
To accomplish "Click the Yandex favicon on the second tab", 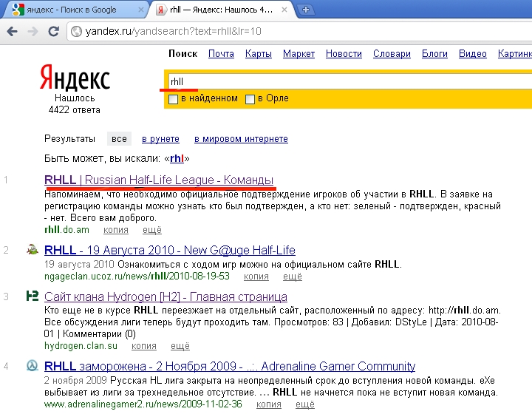I will point(161,10).
